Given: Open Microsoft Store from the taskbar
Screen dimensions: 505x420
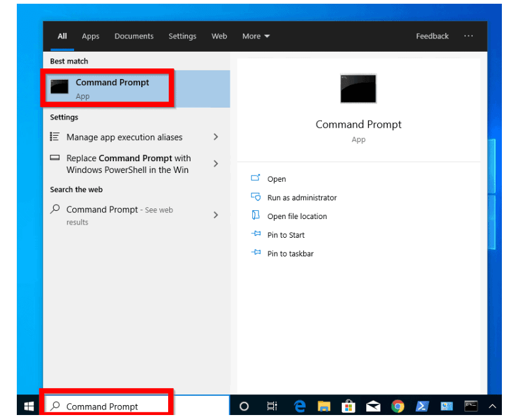Looking at the screenshot, I should click(348, 406).
